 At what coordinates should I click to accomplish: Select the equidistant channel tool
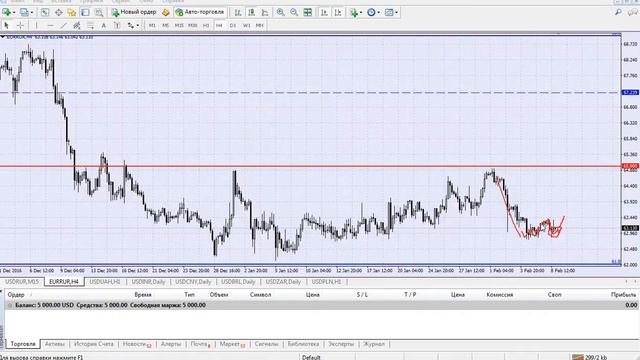[77, 25]
